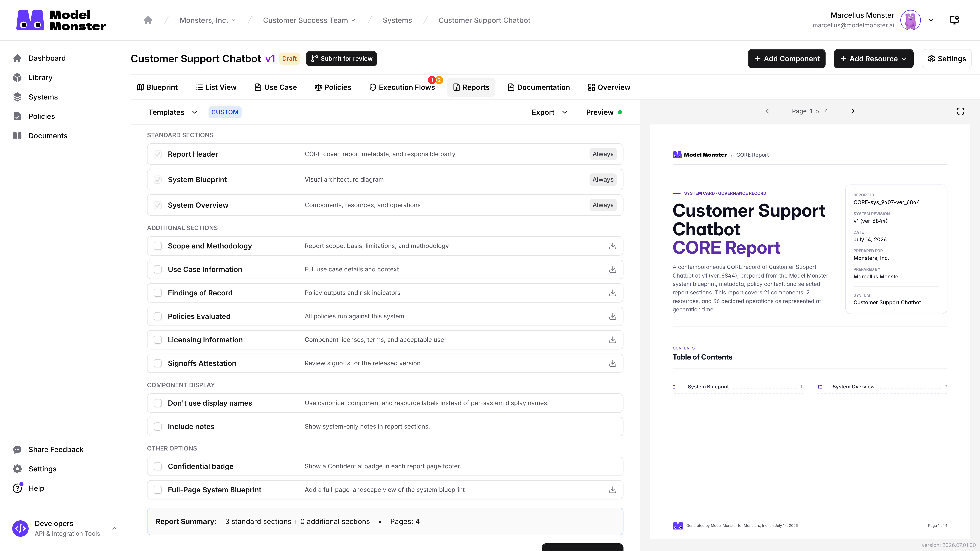Click Systems breadcrumb link
The height and width of the screenshot is (551, 980).
[x=397, y=20]
